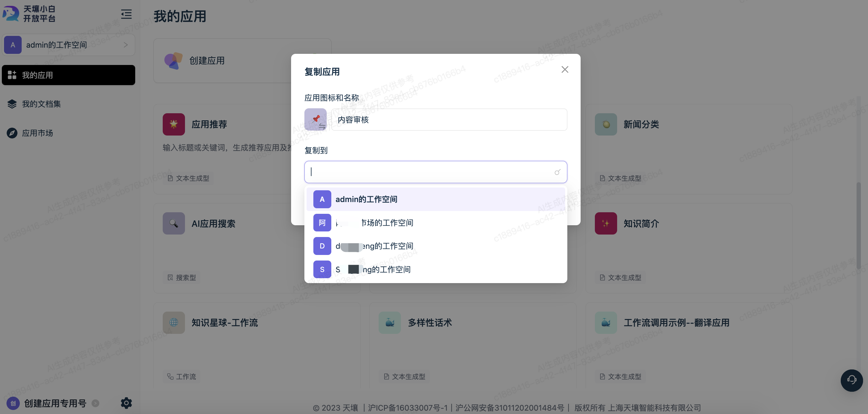Open settings via the gear icon
868x414 pixels.
click(x=126, y=403)
